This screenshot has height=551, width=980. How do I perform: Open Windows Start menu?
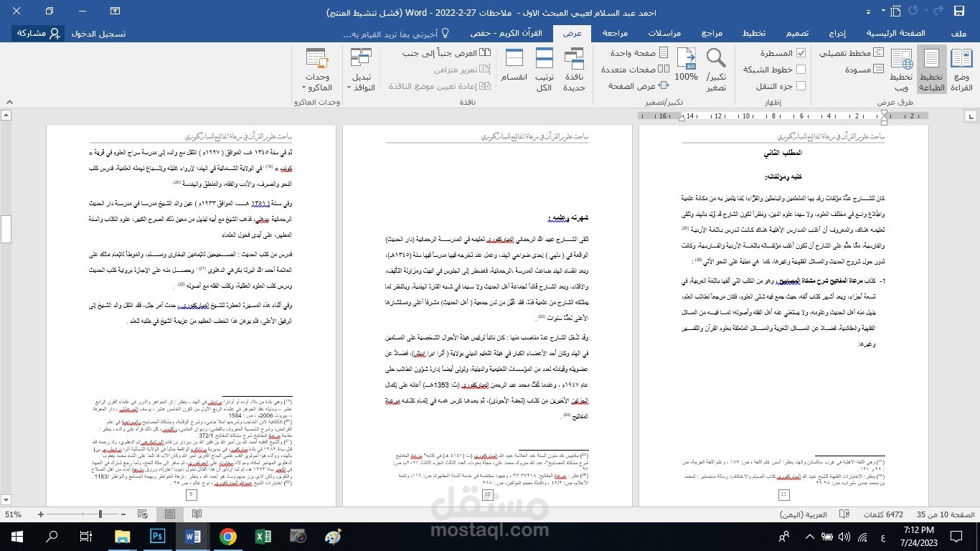17,536
